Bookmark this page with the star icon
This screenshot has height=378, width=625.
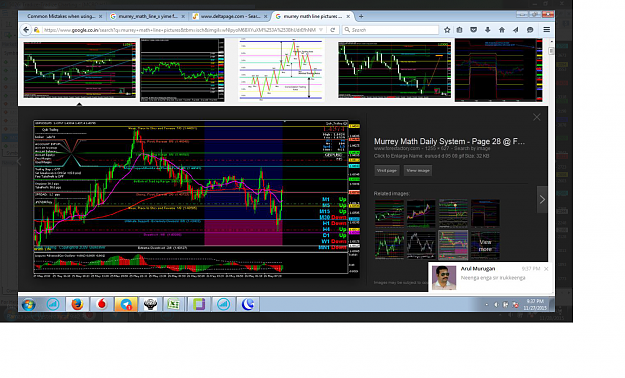[x=447, y=30]
